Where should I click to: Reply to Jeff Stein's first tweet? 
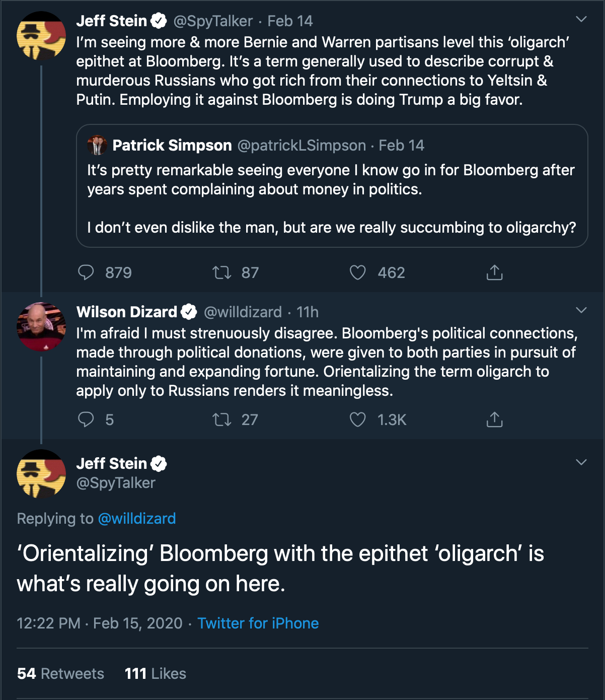pyautogui.click(x=86, y=272)
